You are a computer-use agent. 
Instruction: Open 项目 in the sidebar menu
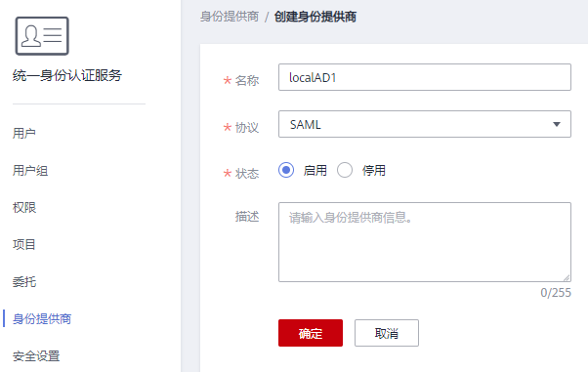pyautogui.click(x=24, y=244)
